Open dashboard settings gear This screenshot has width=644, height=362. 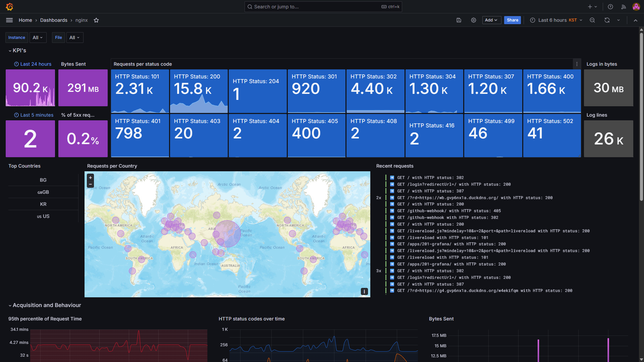pyautogui.click(x=474, y=20)
